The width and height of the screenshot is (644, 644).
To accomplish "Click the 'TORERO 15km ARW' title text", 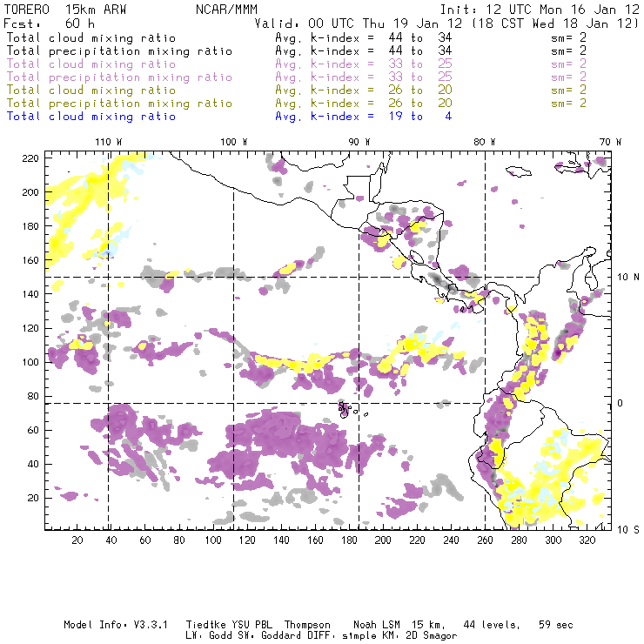I will click(x=65, y=10).
